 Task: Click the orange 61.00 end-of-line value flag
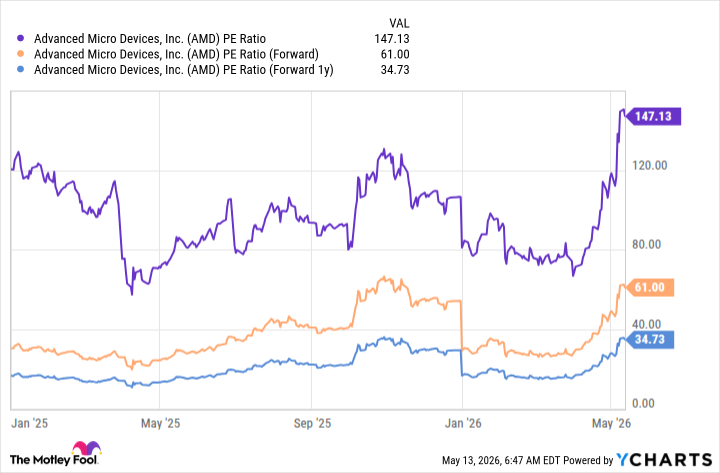coord(650,287)
